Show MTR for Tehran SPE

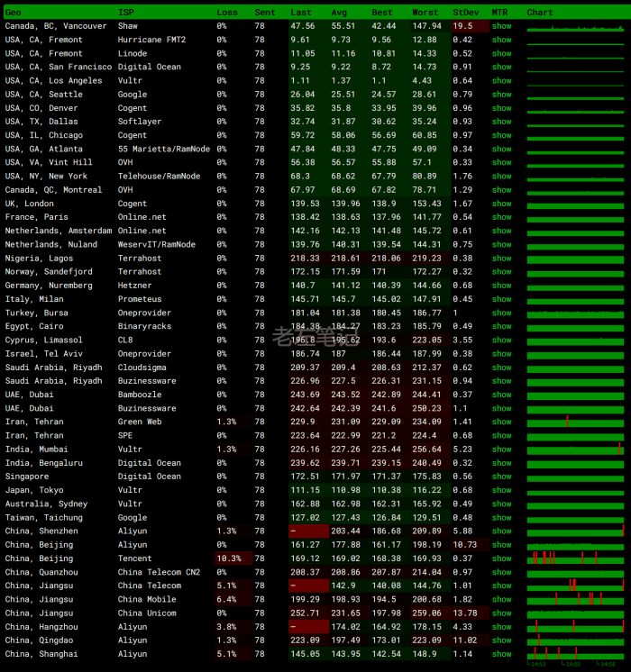coord(501,435)
